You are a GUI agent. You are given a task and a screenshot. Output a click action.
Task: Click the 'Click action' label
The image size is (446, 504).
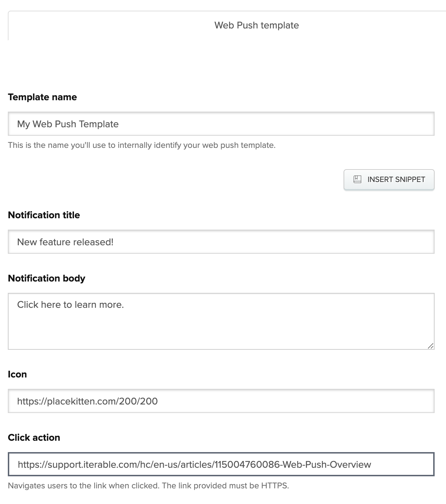pos(34,438)
